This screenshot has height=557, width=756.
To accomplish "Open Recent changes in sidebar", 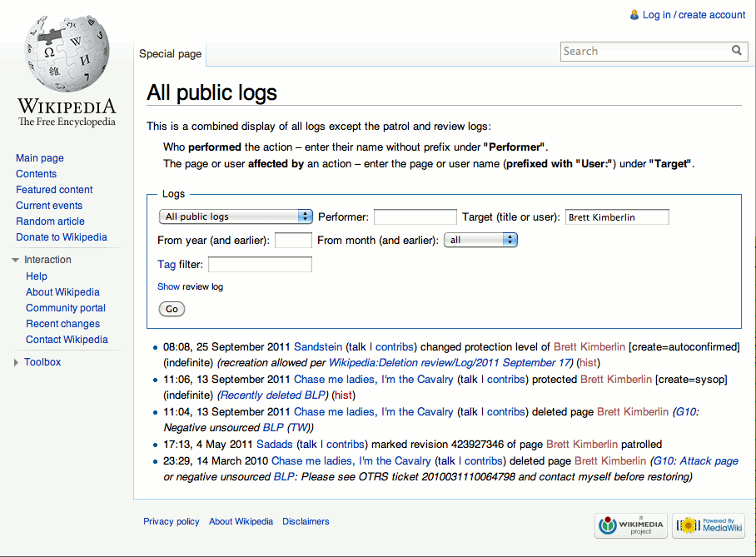I will [x=62, y=324].
